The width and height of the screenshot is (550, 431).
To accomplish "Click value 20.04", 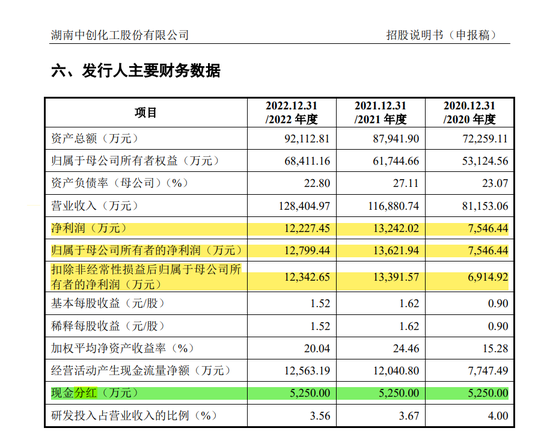I will click(317, 349).
